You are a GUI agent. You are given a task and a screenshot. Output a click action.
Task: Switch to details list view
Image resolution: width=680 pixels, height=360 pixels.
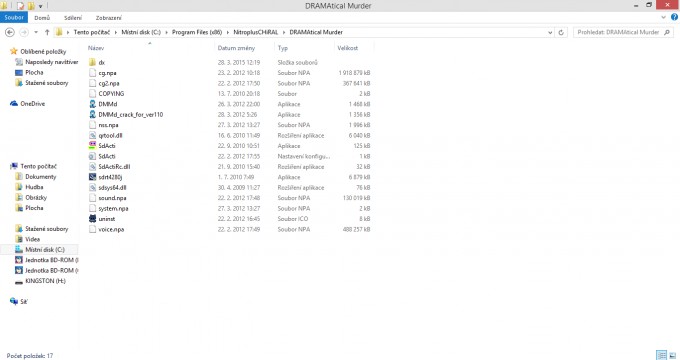point(662,355)
